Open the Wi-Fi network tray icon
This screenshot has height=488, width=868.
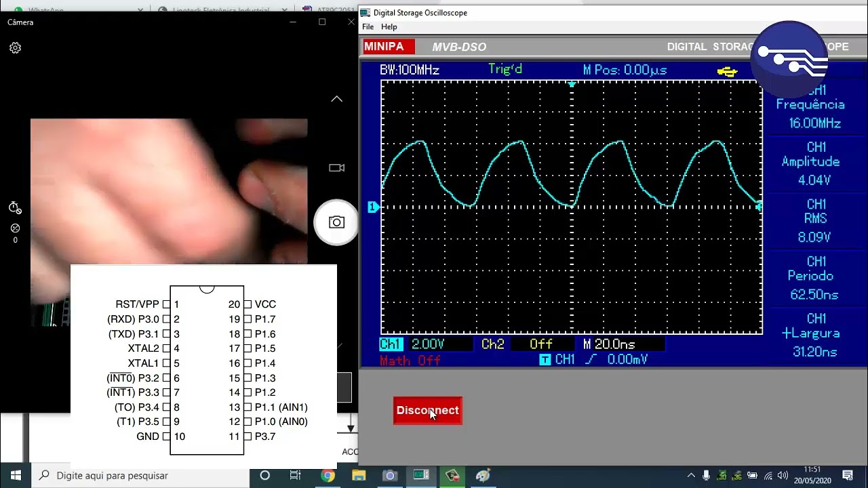point(768,476)
